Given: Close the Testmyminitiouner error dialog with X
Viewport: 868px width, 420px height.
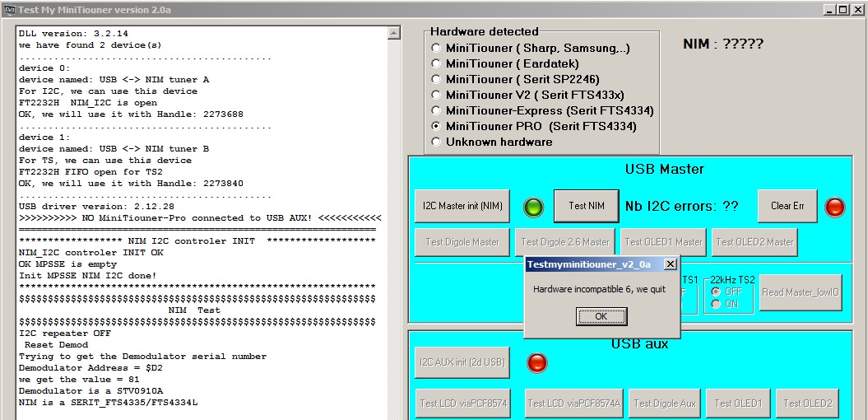Looking at the screenshot, I should click(670, 264).
